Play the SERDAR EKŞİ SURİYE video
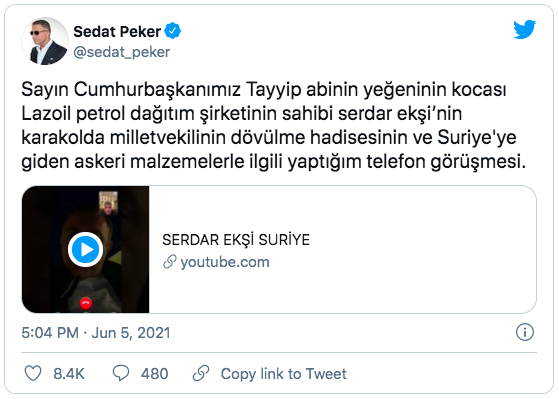This screenshot has width=559, height=399. point(86,250)
